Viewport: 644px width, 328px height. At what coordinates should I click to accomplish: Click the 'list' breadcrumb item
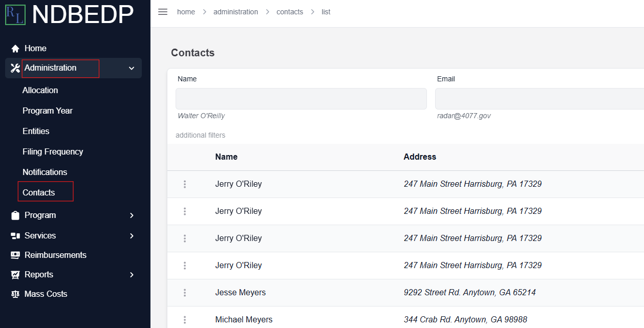pyautogui.click(x=326, y=12)
